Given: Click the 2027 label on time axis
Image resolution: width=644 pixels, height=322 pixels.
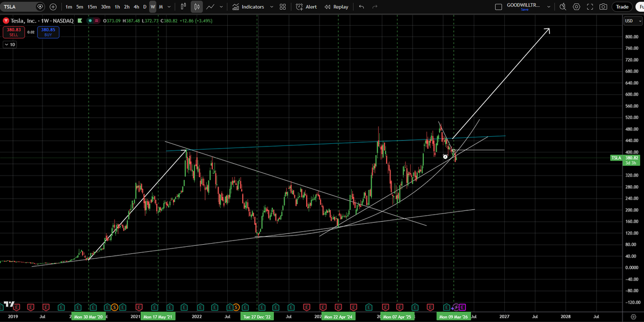Looking at the screenshot, I should click(504, 317).
